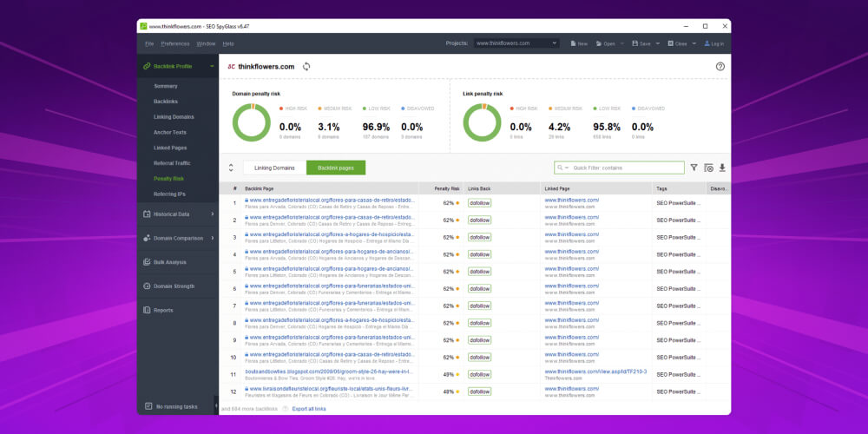
Task: Open the Preferences menu
Action: 175,43
